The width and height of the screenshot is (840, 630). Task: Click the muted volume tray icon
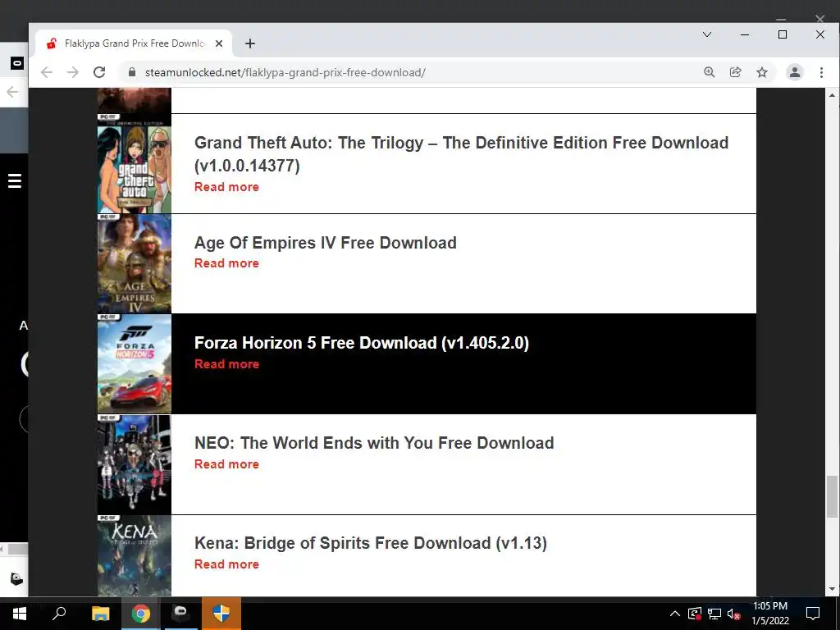[x=733, y=614]
